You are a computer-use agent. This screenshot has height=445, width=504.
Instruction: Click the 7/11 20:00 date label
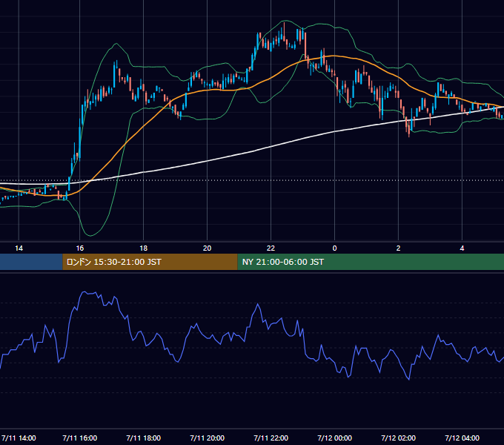207,438
